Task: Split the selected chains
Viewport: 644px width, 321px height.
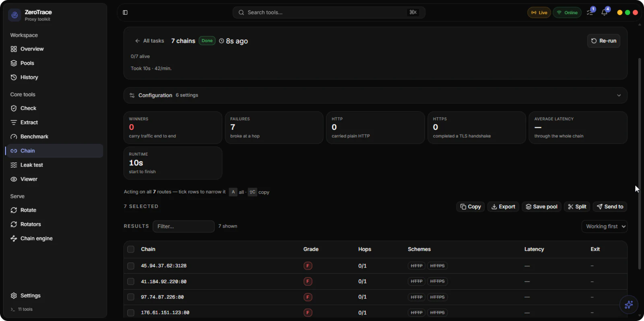Action: [x=577, y=207]
